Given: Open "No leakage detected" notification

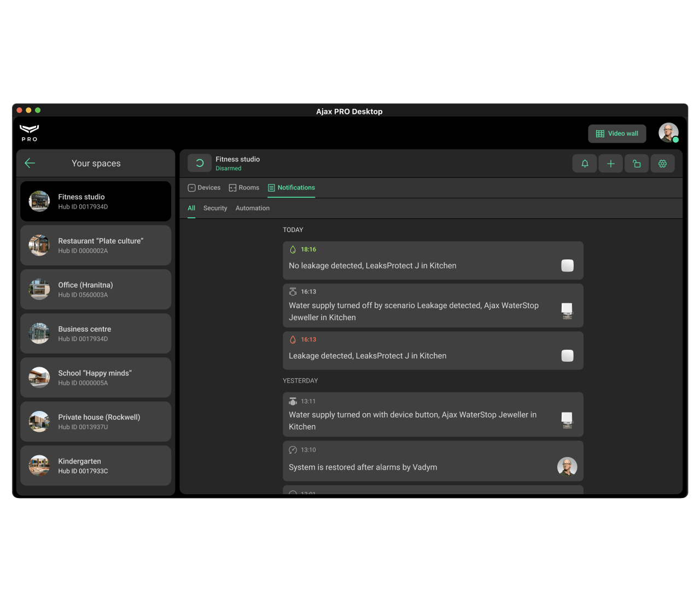Looking at the screenshot, I should [x=433, y=261].
